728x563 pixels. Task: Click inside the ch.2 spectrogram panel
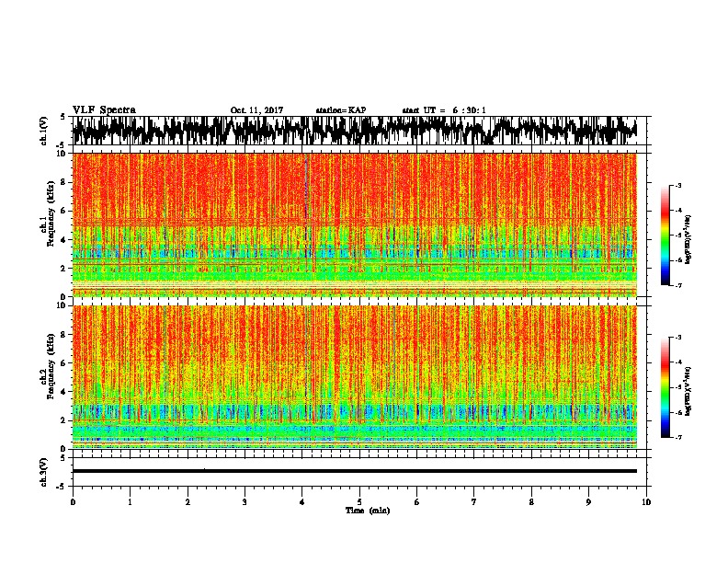click(355, 377)
